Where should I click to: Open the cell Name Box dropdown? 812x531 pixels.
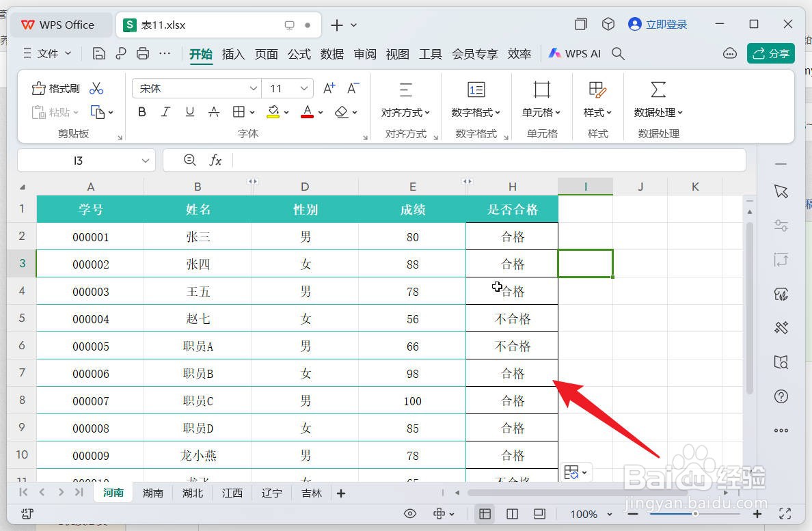point(145,160)
